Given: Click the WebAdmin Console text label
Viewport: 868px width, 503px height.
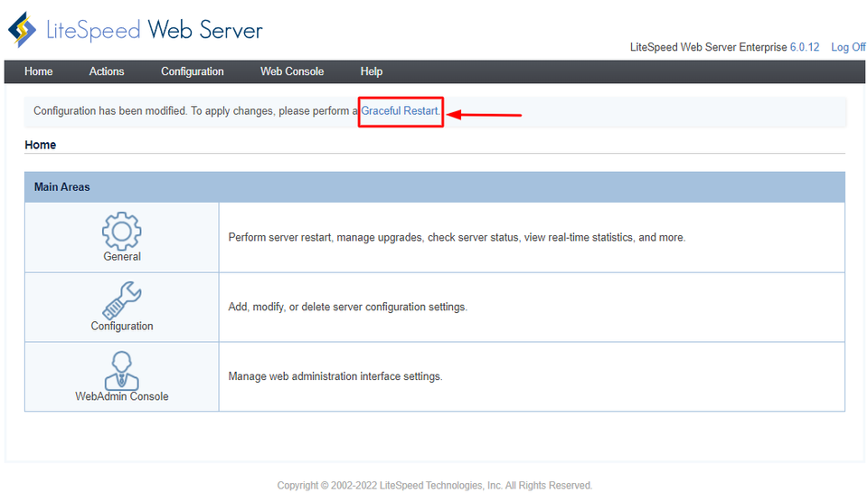Looking at the screenshot, I should [x=122, y=396].
